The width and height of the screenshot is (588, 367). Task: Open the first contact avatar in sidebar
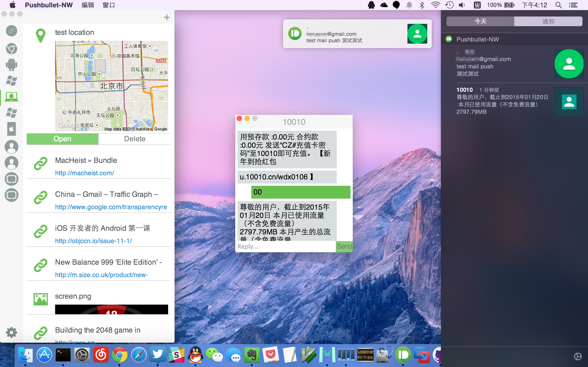tap(11, 147)
